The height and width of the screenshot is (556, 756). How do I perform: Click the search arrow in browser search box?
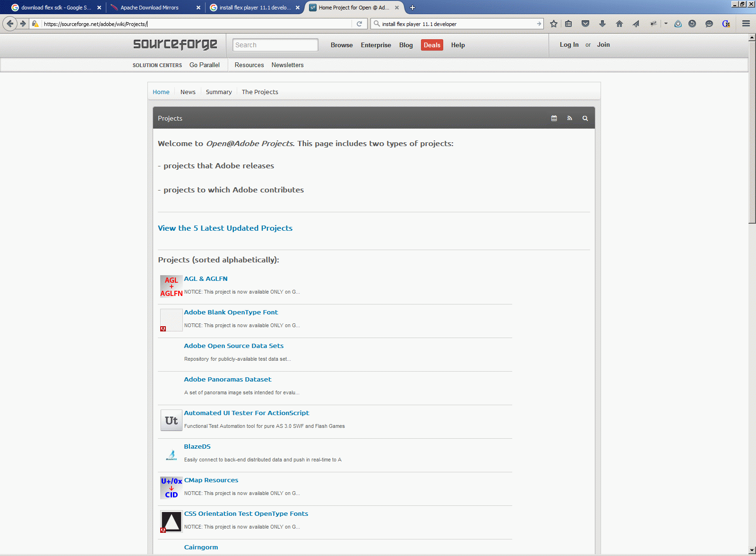(539, 24)
